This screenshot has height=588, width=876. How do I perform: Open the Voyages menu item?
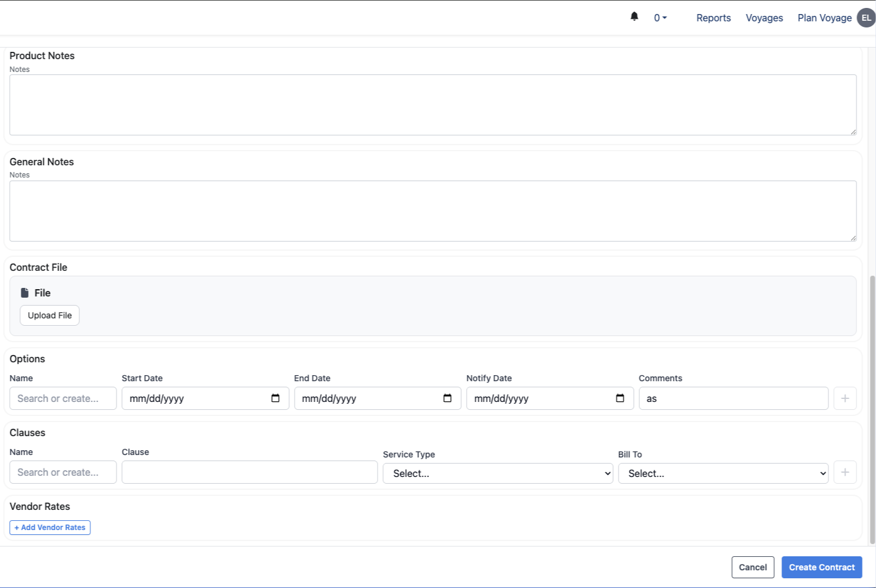click(x=764, y=18)
